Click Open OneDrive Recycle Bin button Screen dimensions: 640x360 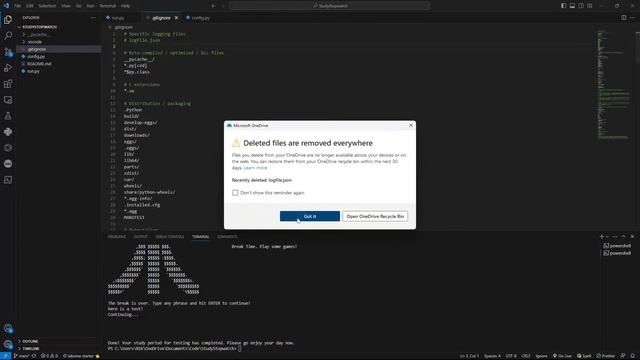pyautogui.click(x=375, y=216)
